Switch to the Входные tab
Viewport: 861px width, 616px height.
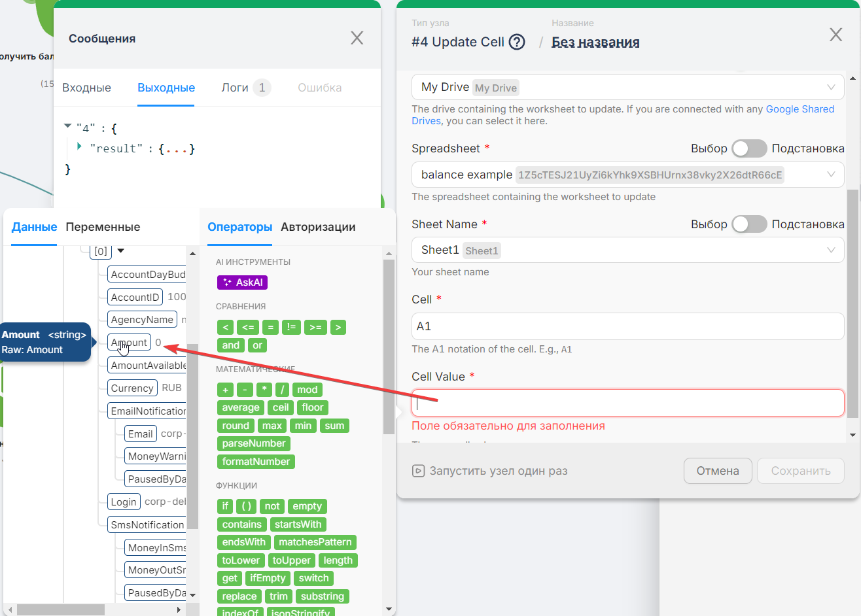point(86,88)
